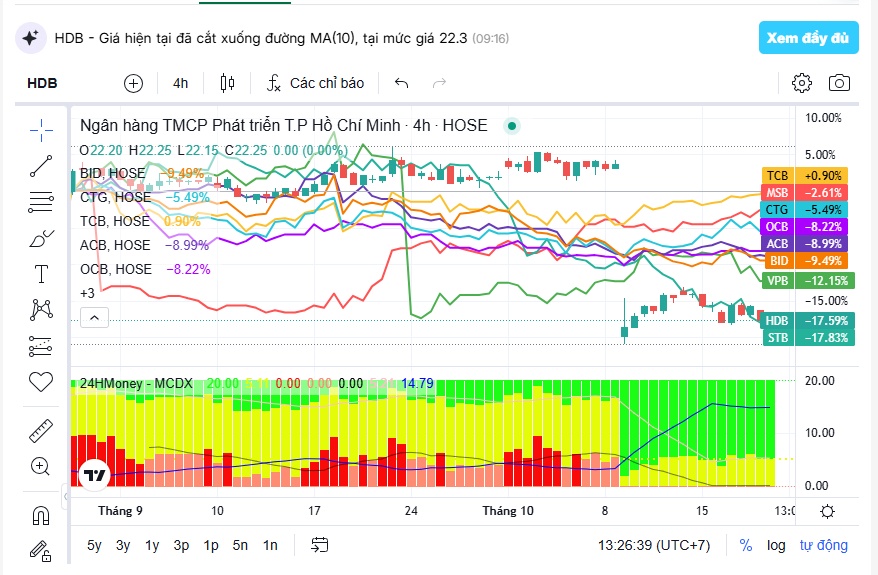Open the HDB symbol search

tap(43, 83)
